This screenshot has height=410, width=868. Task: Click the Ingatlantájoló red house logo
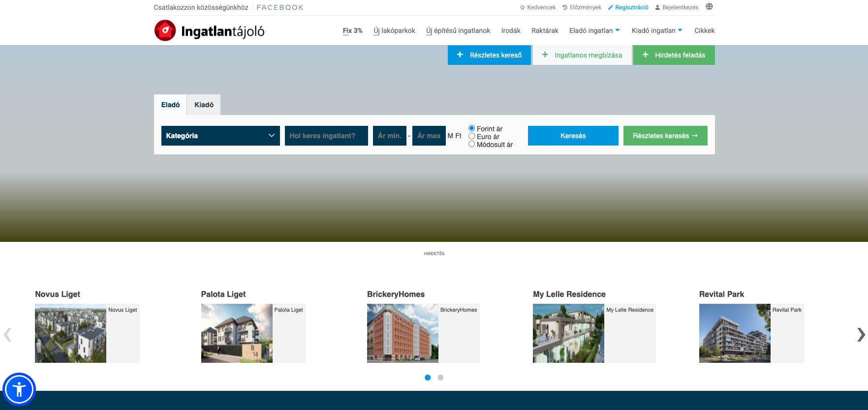click(x=165, y=30)
